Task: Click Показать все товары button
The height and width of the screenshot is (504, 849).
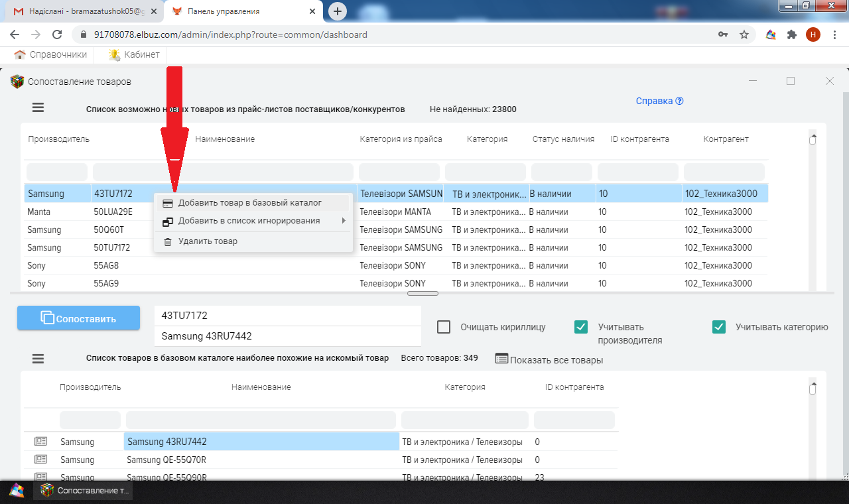Action: click(x=549, y=359)
